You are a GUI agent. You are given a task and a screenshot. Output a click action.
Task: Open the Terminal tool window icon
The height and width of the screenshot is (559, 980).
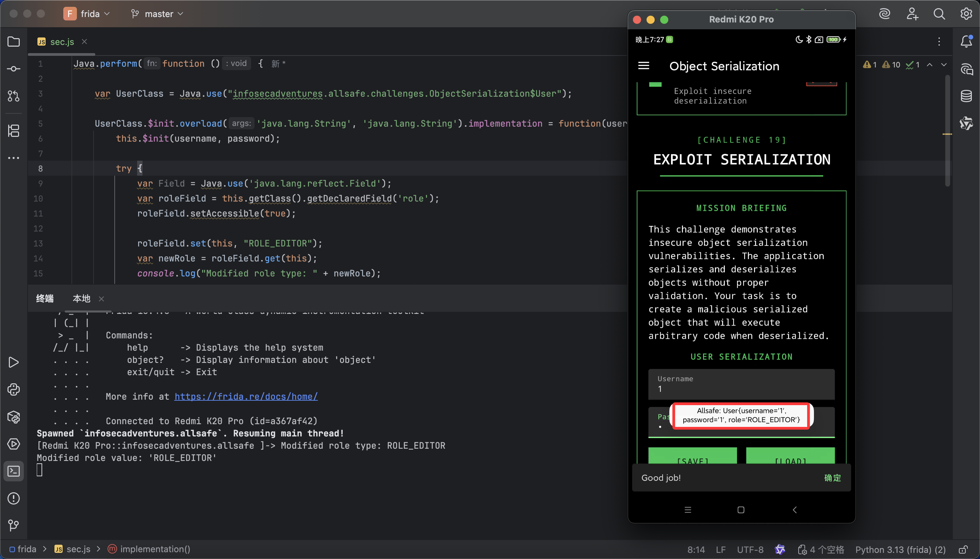point(14,471)
